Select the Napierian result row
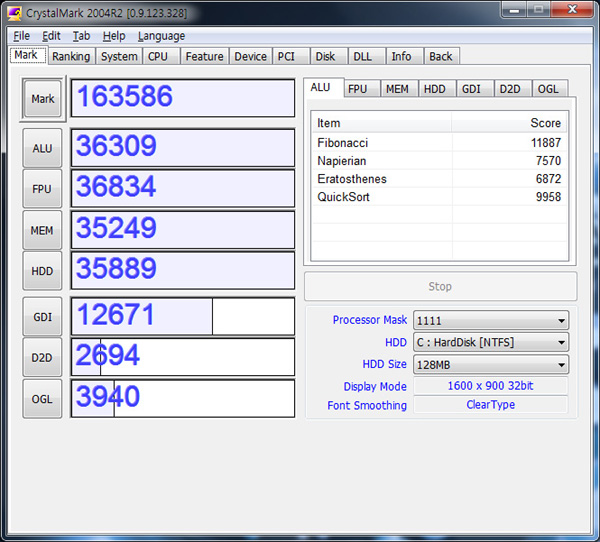 click(439, 161)
